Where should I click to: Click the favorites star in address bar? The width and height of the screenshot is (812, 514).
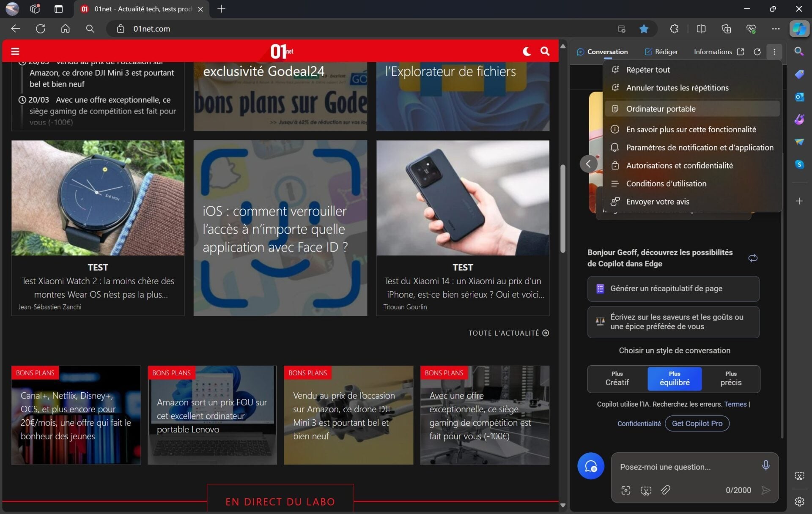point(644,29)
